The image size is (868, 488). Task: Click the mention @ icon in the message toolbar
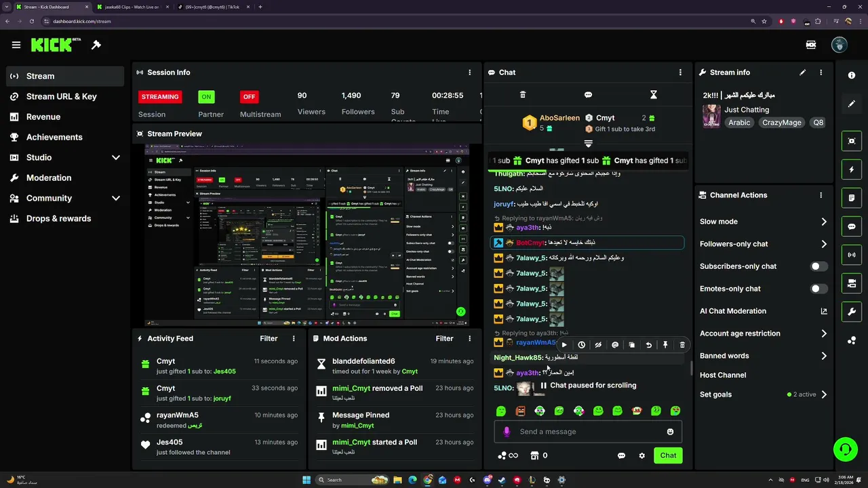(615, 345)
